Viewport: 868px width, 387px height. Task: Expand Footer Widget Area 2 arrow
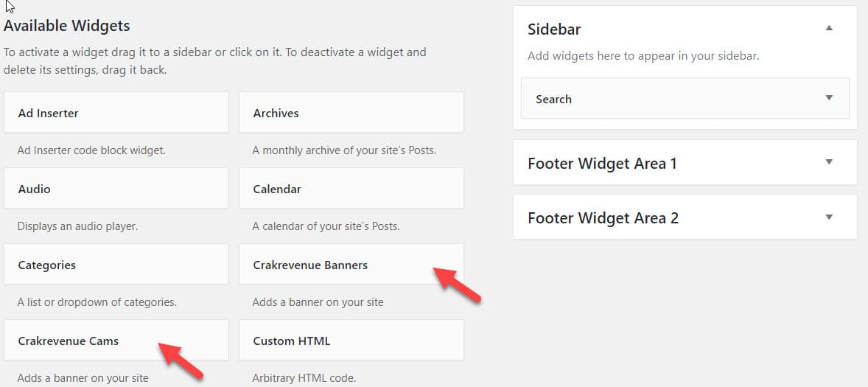pyautogui.click(x=829, y=217)
